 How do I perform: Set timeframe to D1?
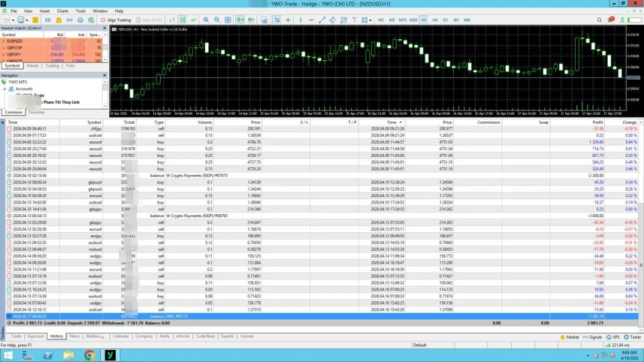pos(445,20)
